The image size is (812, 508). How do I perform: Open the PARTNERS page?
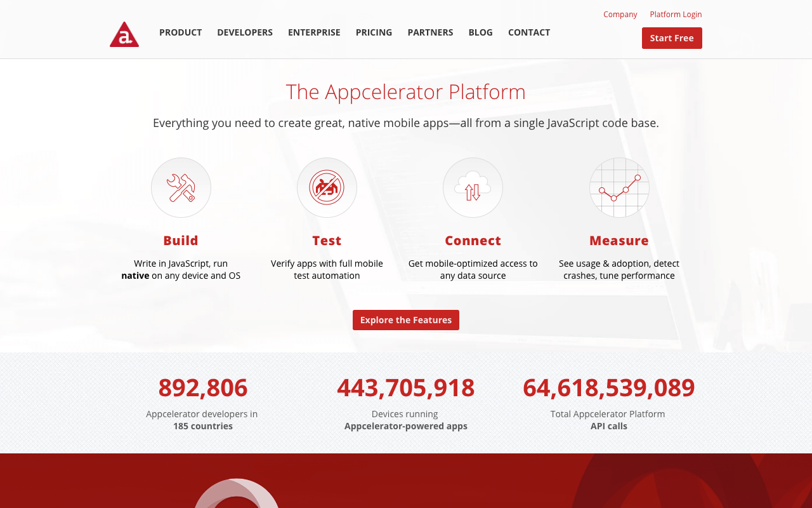pyautogui.click(x=430, y=32)
